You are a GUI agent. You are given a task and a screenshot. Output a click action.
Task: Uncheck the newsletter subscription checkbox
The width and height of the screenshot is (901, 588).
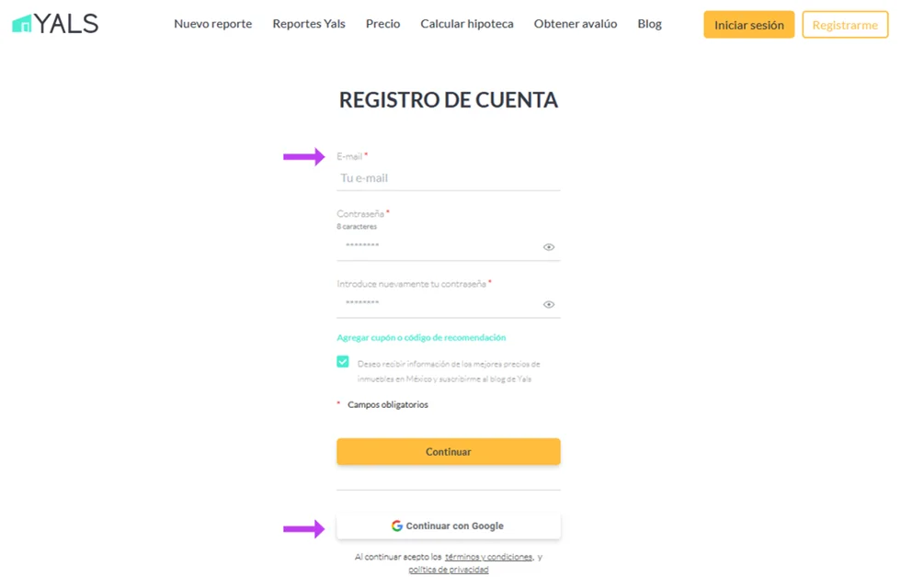click(343, 362)
